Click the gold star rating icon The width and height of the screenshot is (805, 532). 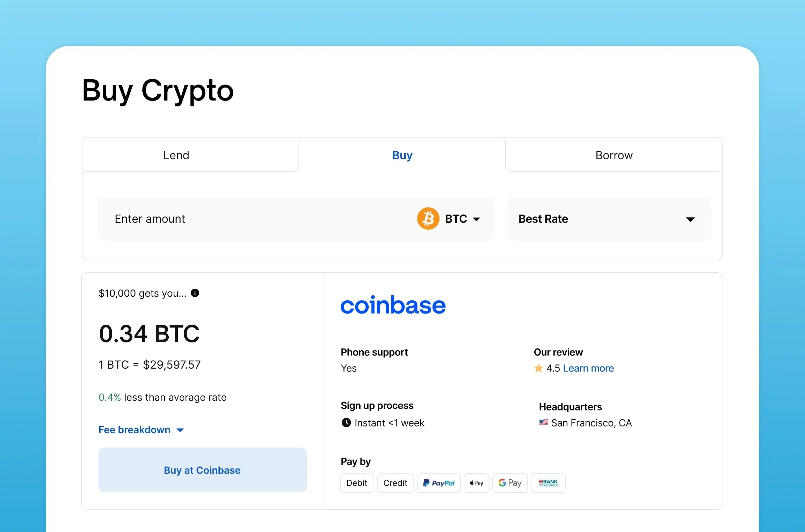coord(538,368)
